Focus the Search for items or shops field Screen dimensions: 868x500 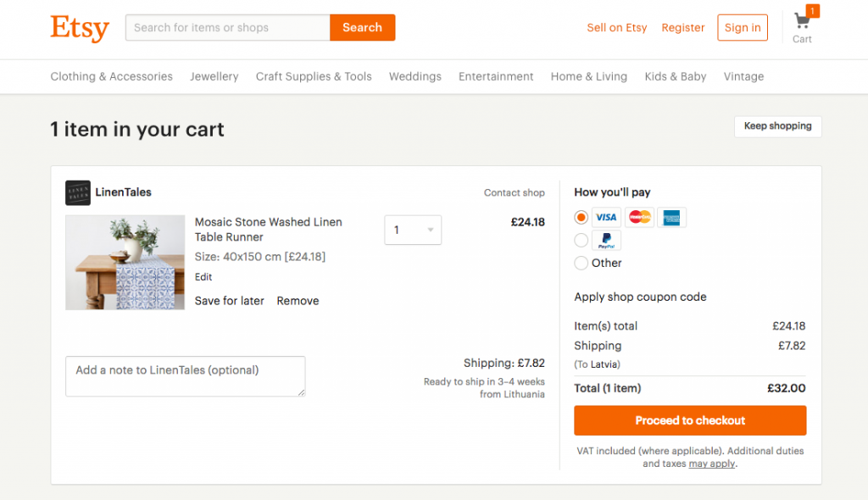(227, 28)
